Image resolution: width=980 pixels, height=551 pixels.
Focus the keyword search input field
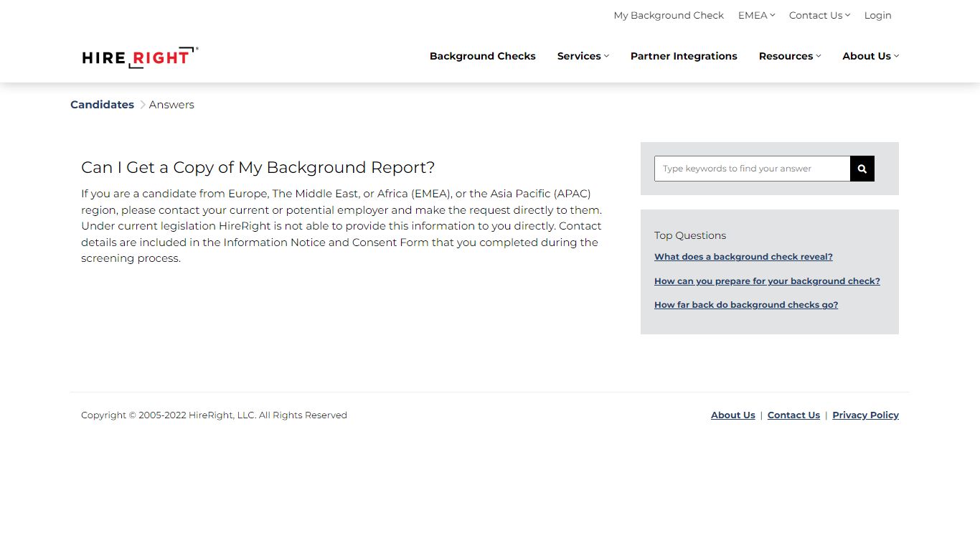[x=752, y=169]
